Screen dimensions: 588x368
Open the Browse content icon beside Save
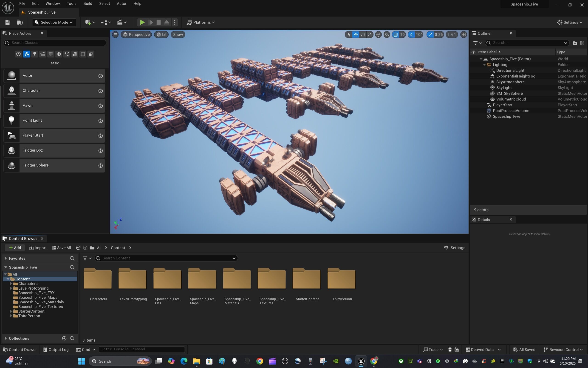(x=20, y=22)
